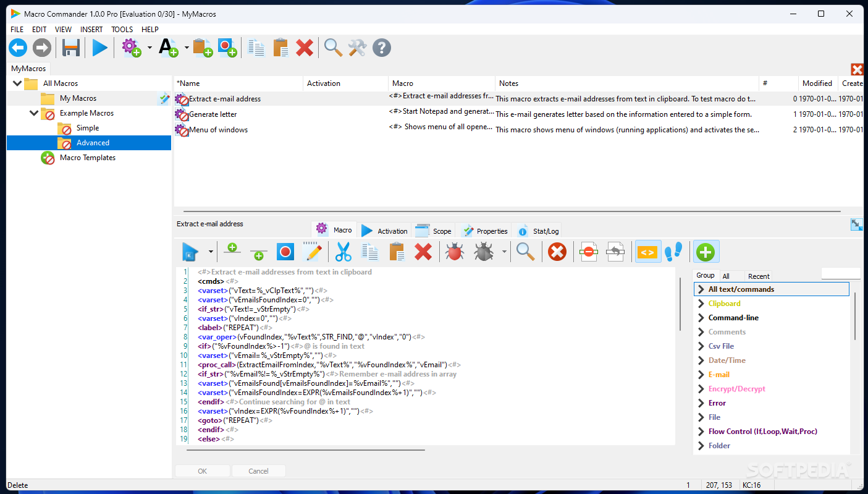Click the Cancel button
The width and height of the screenshot is (868, 494).
259,471
